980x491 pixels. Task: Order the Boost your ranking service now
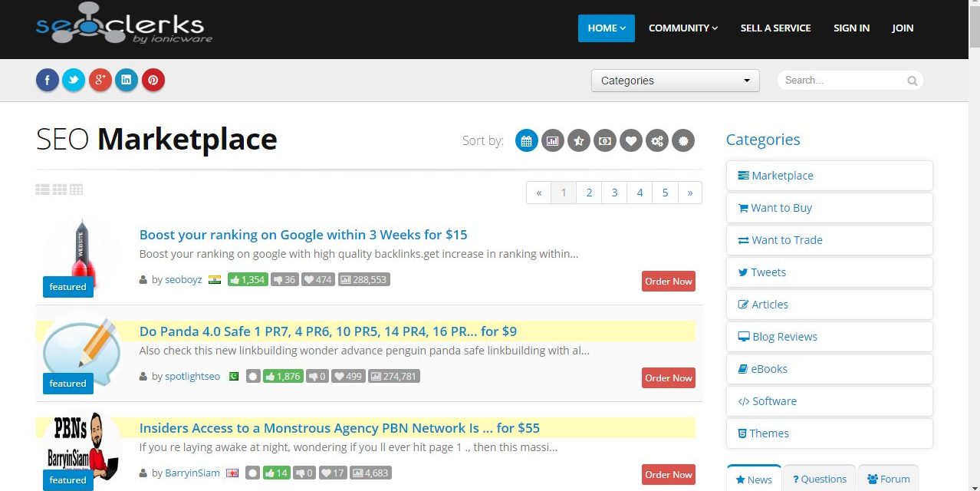(x=669, y=282)
